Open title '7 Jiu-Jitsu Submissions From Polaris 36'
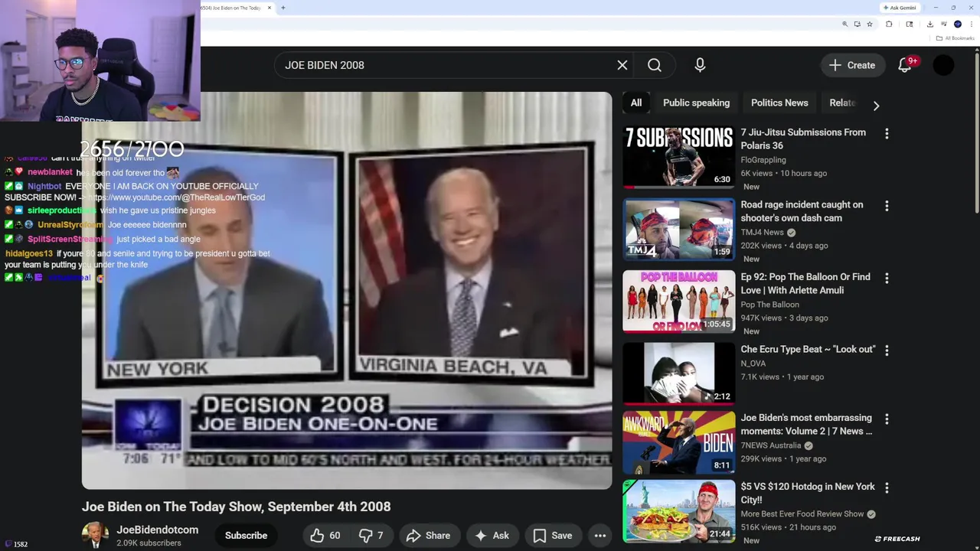 pos(803,139)
